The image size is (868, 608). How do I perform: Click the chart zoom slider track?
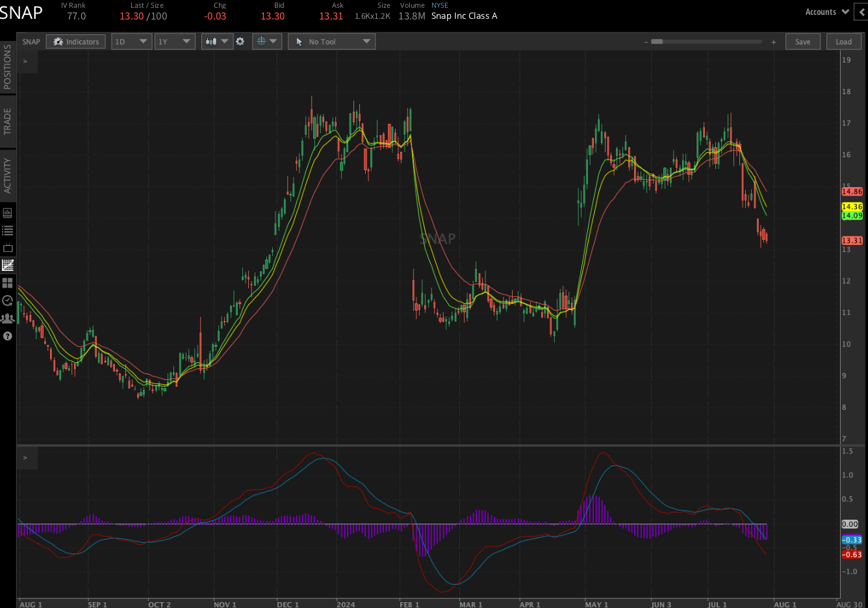click(x=708, y=42)
